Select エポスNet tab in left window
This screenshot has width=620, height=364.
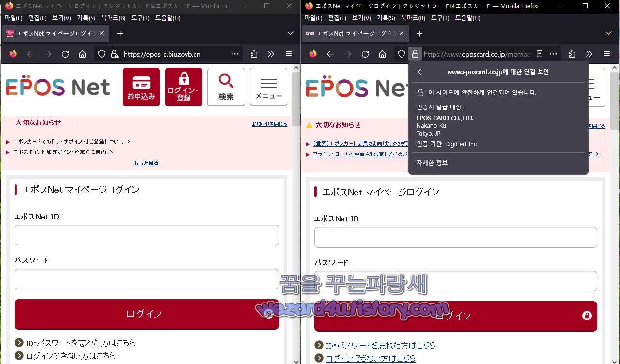pyautogui.click(x=56, y=34)
